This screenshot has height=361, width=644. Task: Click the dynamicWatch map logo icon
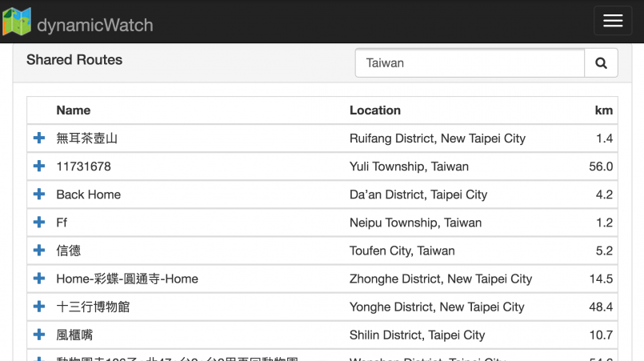click(x=17, y=22)
